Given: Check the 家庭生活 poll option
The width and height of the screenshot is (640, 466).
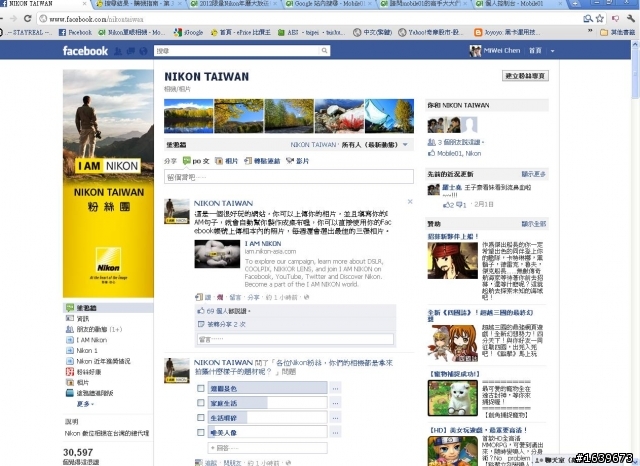Looking at the screenshot, I should 200,403.
